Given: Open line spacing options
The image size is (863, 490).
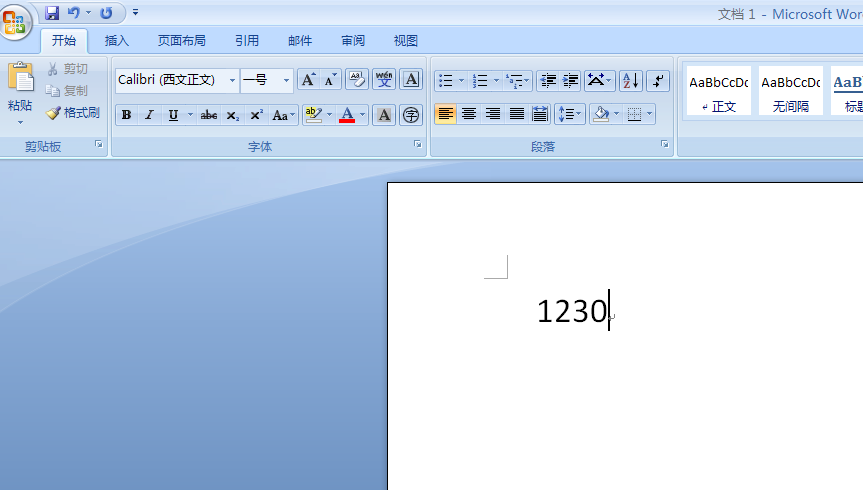Looking at the screenshot, I should tap(570, 114).
